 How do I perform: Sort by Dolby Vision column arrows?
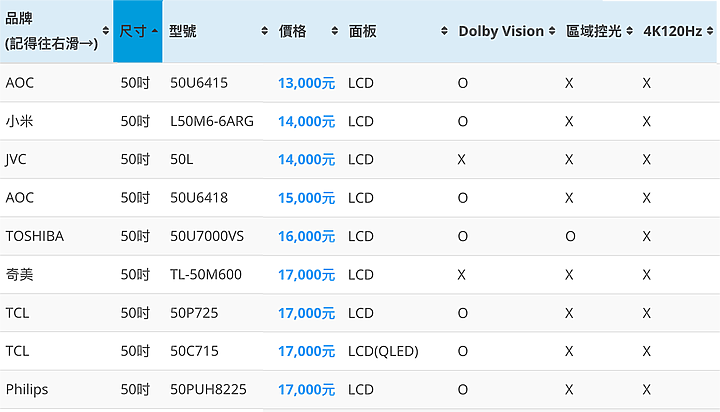(x=552, y=31)
